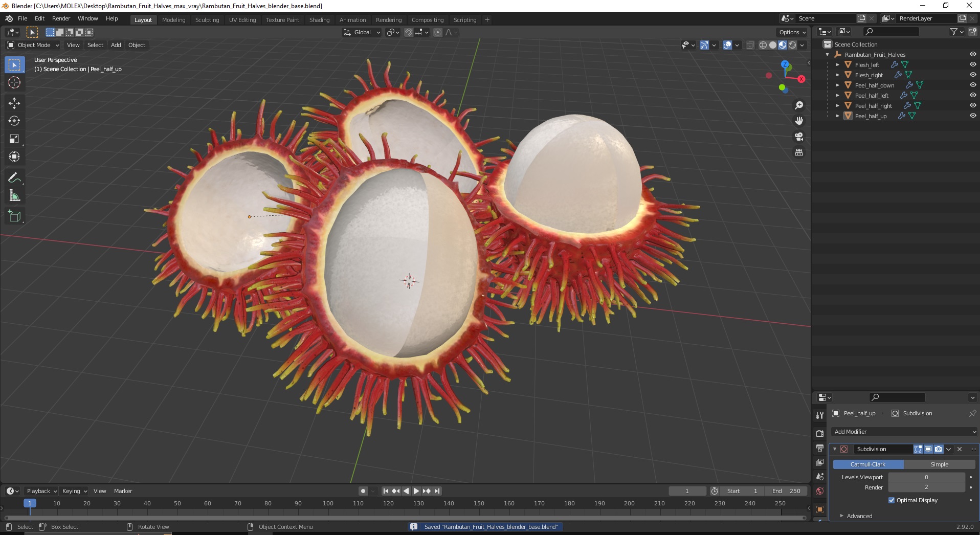Adjust the Render levels value field
Image resolution: width=980 pixels, height=535 pixels.
click(926, 487)
